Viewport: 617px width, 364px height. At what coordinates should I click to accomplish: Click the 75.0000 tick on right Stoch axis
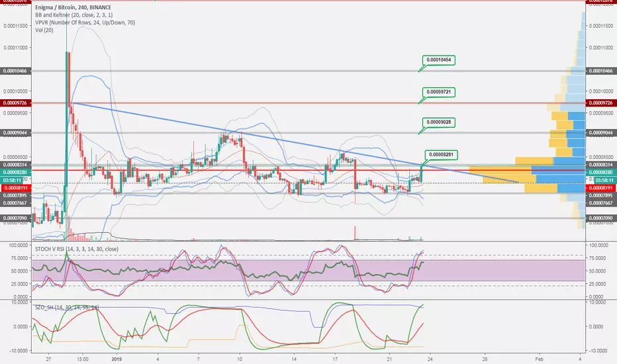pyautogui.click(x=596, y=258)
